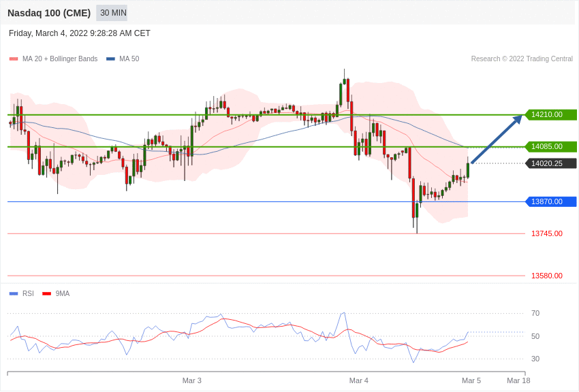579x392 pixels.
Task: Click the blue upward trend arrow head
Action: pyautogui.click(x=518, y=119)
